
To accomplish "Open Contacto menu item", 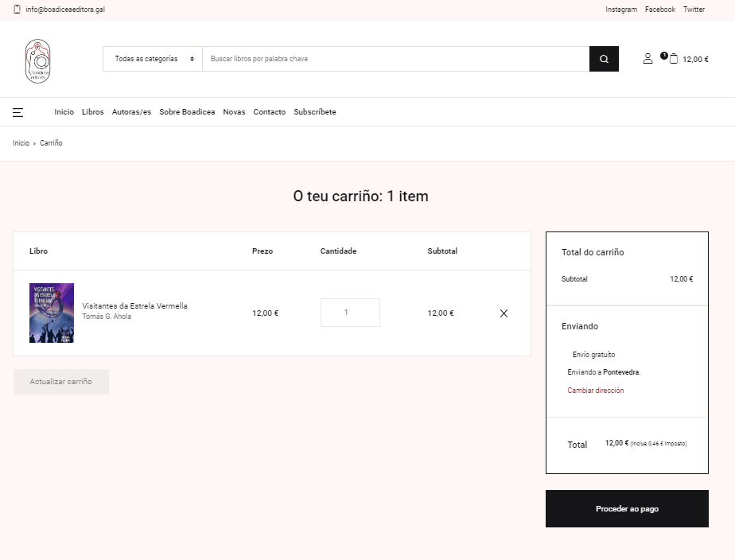I will 269,112.
